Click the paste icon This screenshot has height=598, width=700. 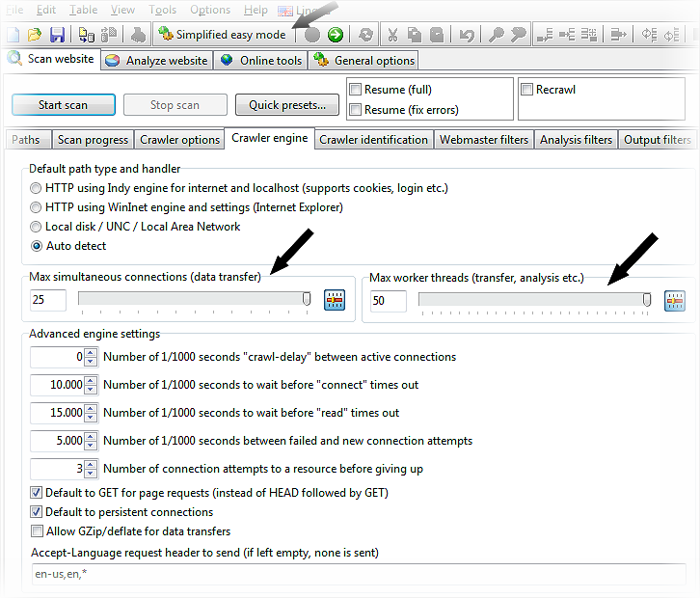pos(437,35)
